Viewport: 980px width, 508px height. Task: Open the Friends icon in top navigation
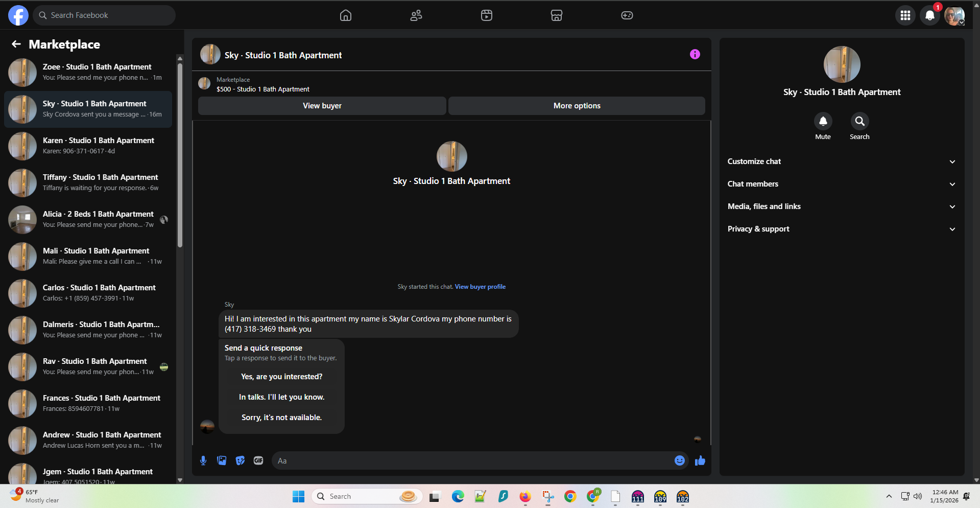(x=416, y=15)
